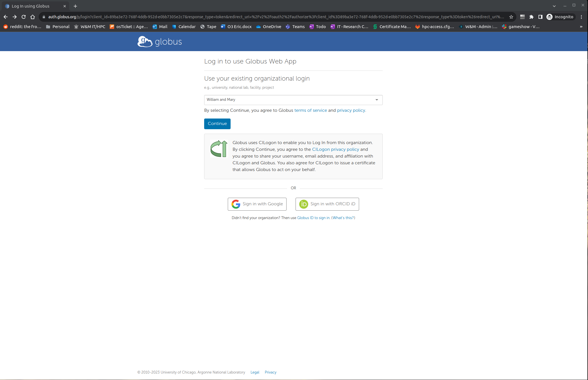
Task: Open the osTicket bookmark
Action: (x=129, y=27)
